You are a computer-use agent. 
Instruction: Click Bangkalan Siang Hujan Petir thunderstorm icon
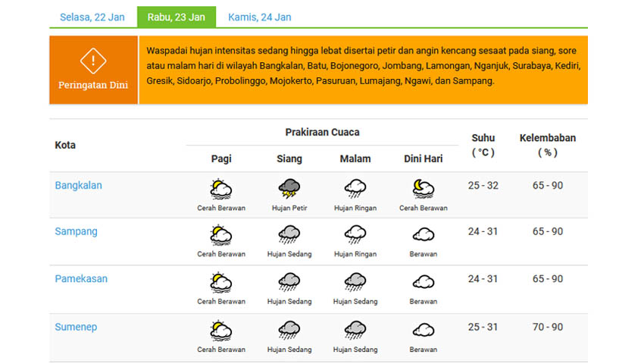(x=289, y=189)
